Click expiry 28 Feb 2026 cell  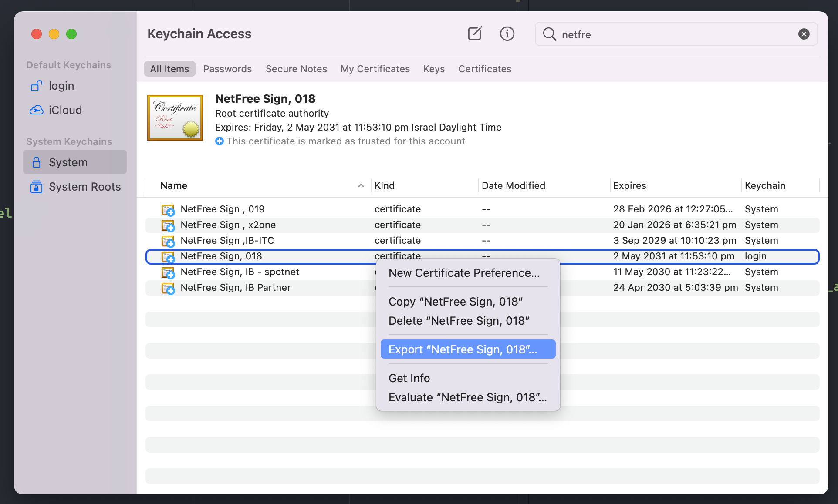tap(673, 209)
